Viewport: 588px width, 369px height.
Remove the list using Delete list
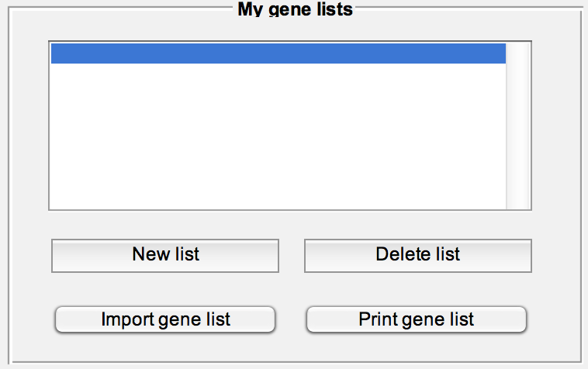(x=417, y=255)
